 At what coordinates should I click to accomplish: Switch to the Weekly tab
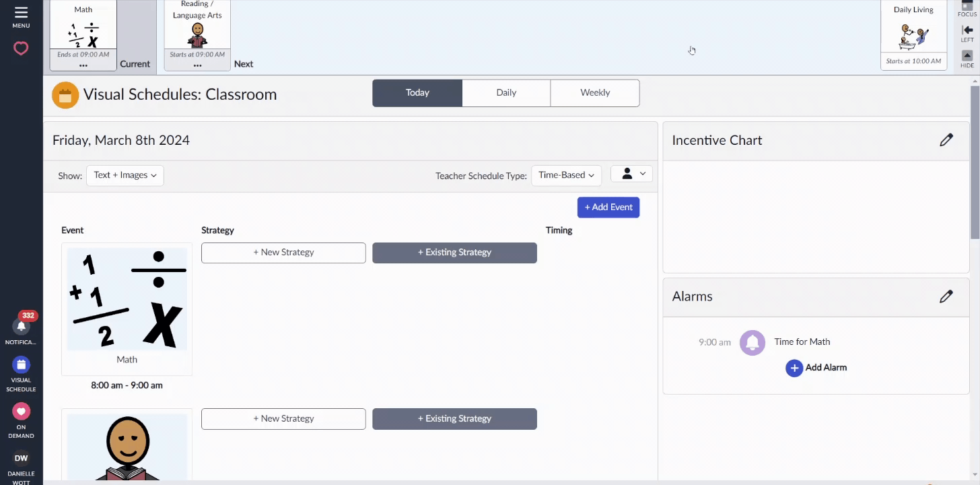coord(595,93)
